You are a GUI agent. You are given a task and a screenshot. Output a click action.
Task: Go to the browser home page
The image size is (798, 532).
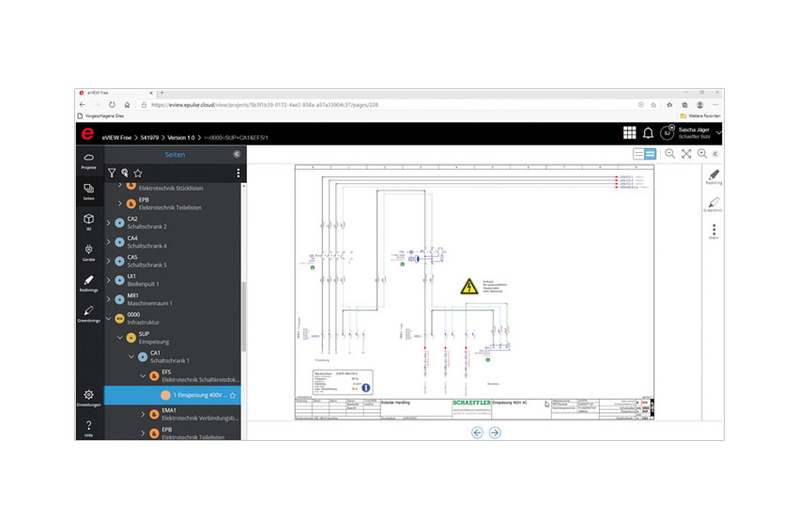[x=127, y=105]
